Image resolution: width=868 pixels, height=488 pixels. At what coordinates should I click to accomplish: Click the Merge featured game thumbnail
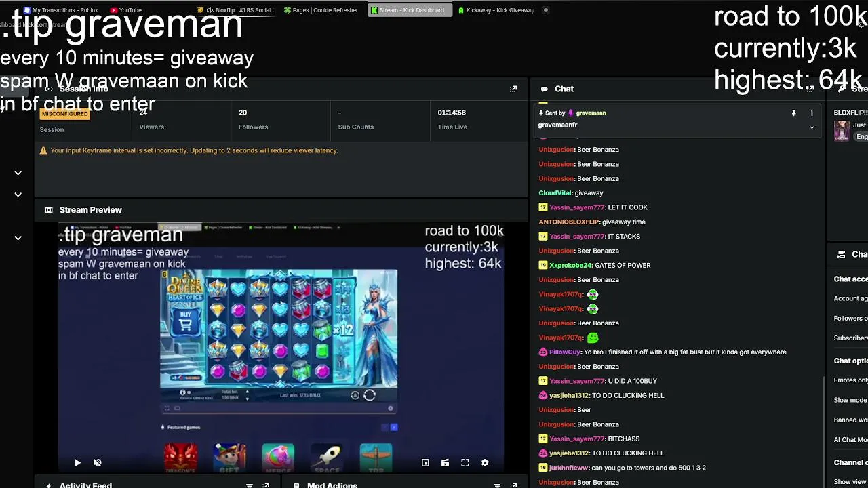[278, 458]
